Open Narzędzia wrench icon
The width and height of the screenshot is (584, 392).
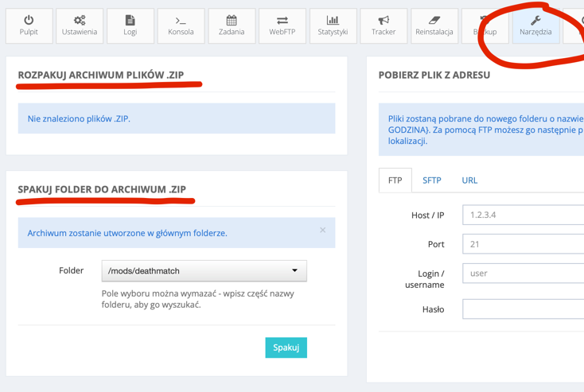[535, 21]
